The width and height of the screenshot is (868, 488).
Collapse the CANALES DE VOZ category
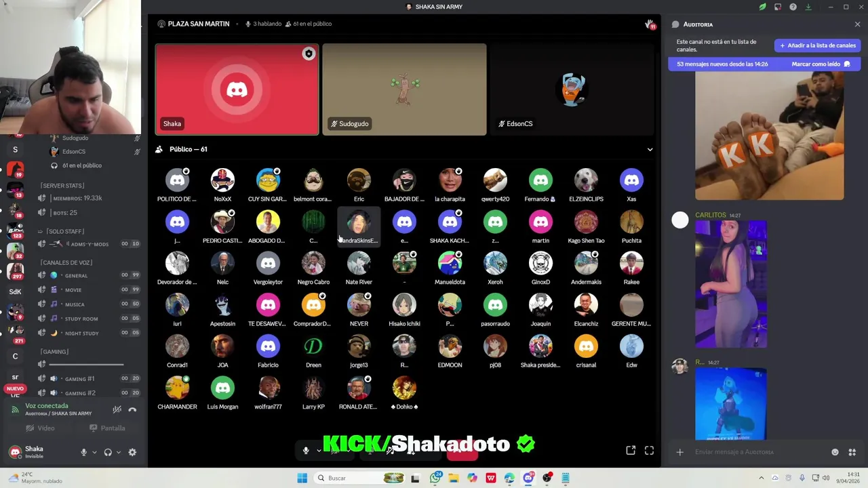coord(66,262)
